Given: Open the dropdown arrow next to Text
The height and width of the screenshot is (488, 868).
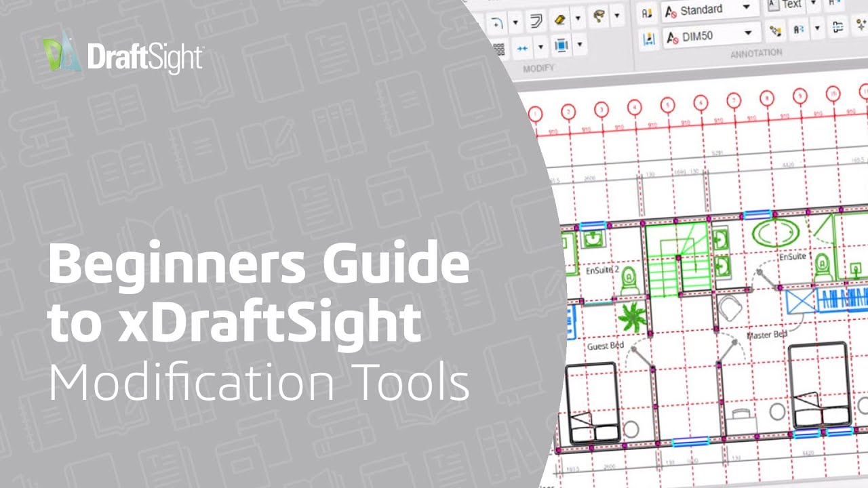Looking at the screenshot, I should (x=813, y=3).
